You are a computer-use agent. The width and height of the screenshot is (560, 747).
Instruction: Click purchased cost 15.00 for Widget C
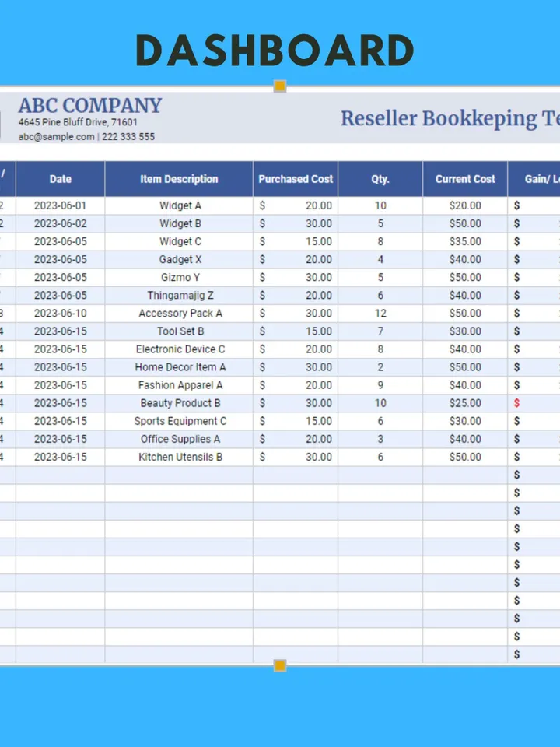[x=296, y=241]
